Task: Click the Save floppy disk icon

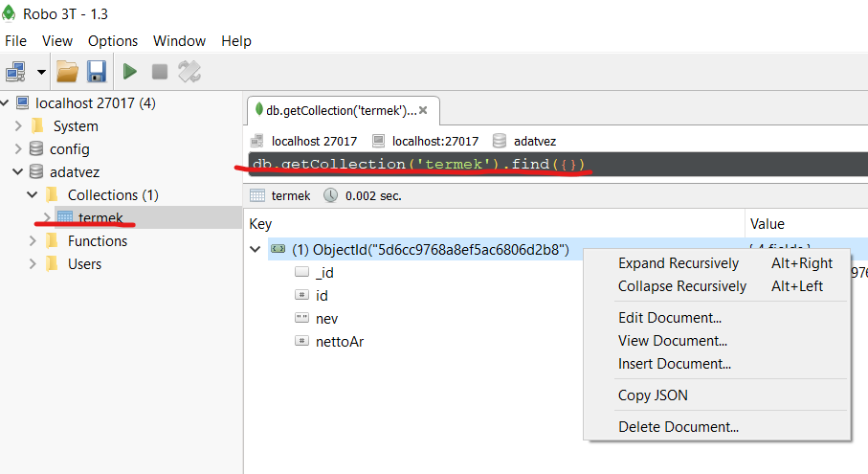Action: (x=97, y=72)
